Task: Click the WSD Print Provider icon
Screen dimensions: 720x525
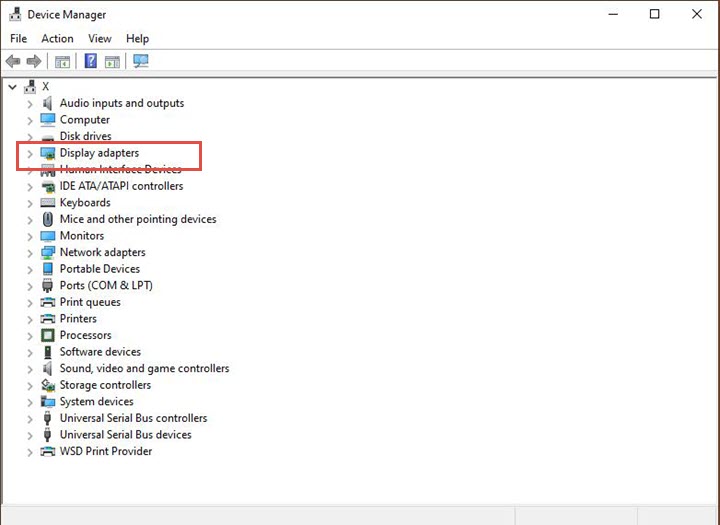Action: click(48, 452)
